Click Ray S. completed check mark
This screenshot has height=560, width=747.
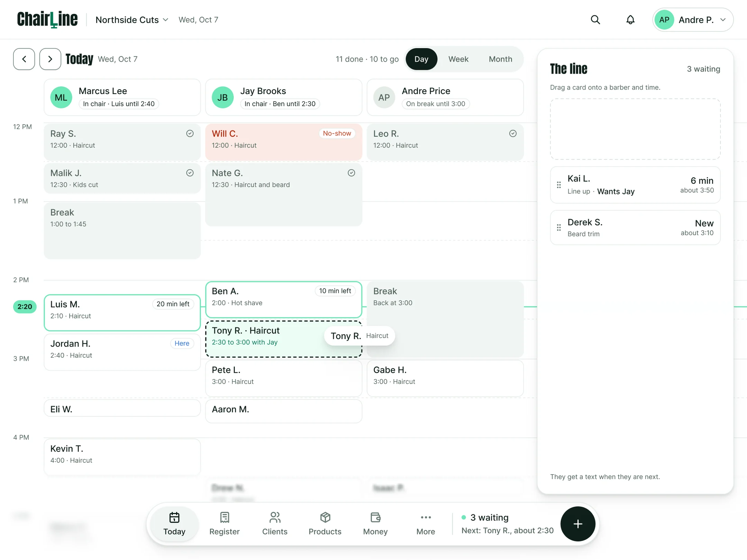click(190, 134)
